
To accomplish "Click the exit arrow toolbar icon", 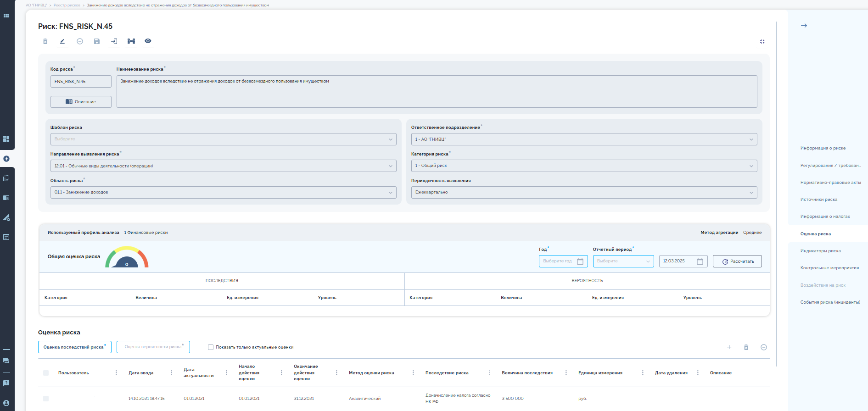I will 114,41.
